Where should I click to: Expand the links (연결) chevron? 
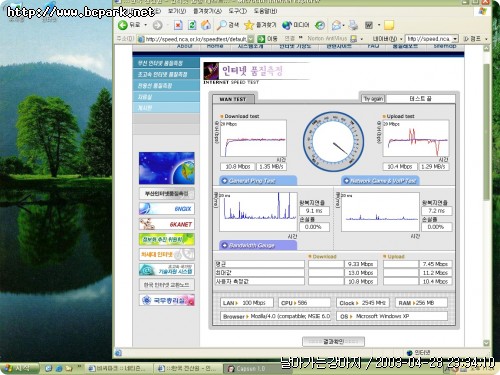301,38
